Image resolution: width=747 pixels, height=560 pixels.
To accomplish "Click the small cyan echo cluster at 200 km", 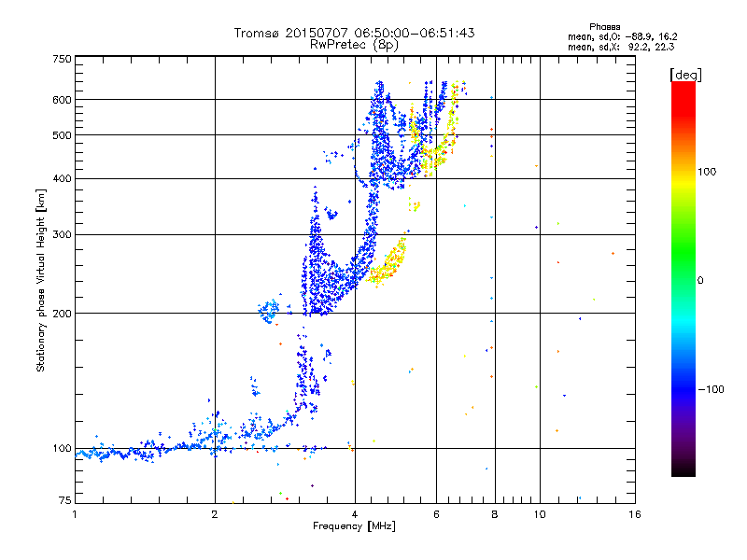I will [x=269, y=311].
